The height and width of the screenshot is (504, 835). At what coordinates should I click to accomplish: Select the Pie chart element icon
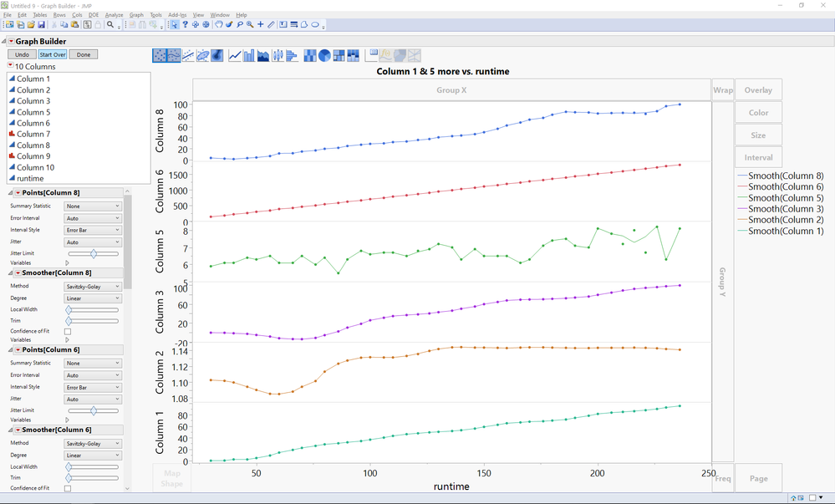tap(325, 54)
